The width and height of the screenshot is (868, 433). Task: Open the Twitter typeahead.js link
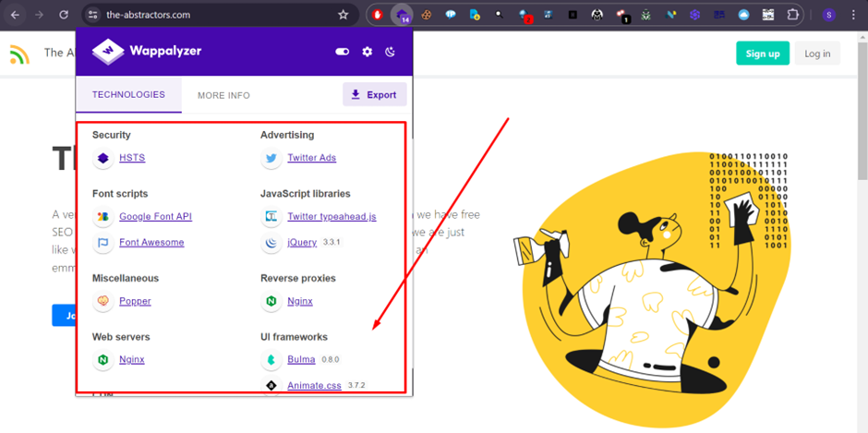point(332,216)
